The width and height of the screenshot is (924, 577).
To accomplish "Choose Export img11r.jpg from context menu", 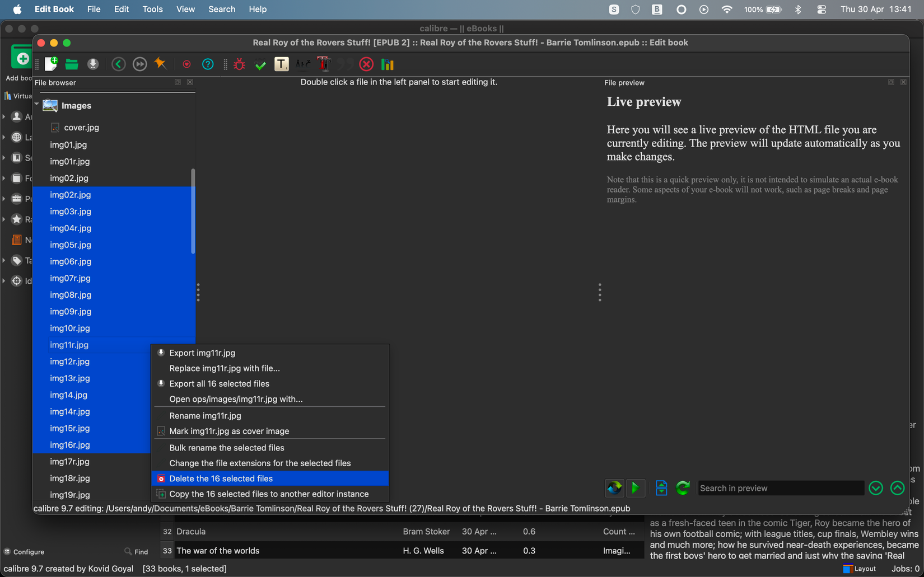I will pyautogui.click(x=270, y=353).
